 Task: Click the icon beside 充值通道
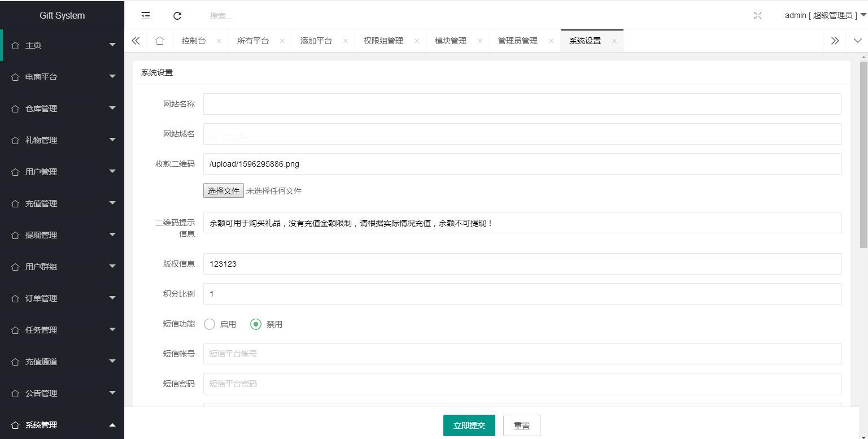point(15,362)
